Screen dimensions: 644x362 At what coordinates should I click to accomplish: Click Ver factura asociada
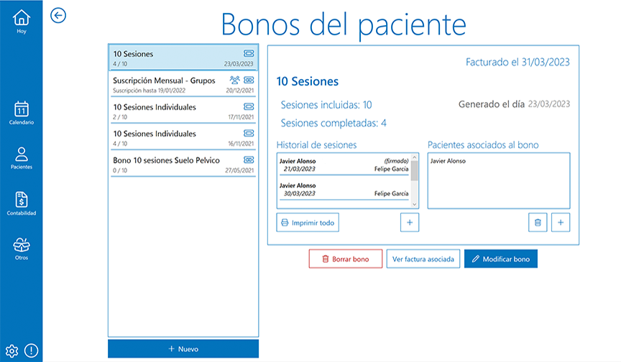(x=423, y=259)
